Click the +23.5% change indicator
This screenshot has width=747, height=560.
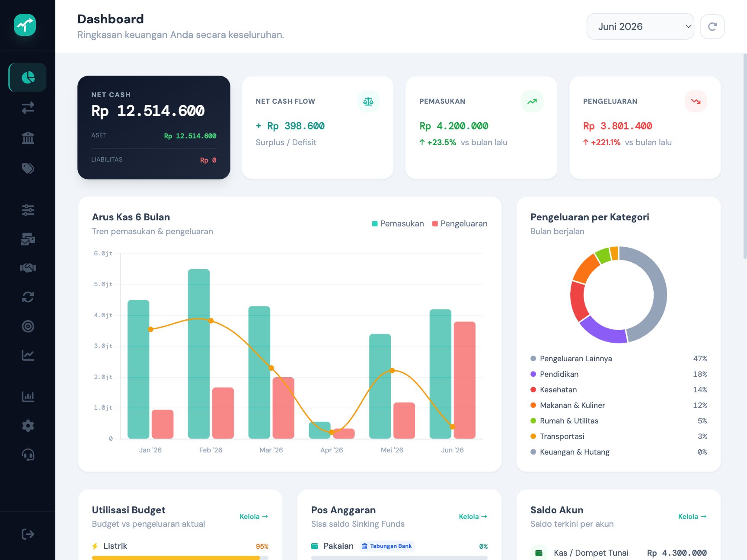[x=437, y=143]
